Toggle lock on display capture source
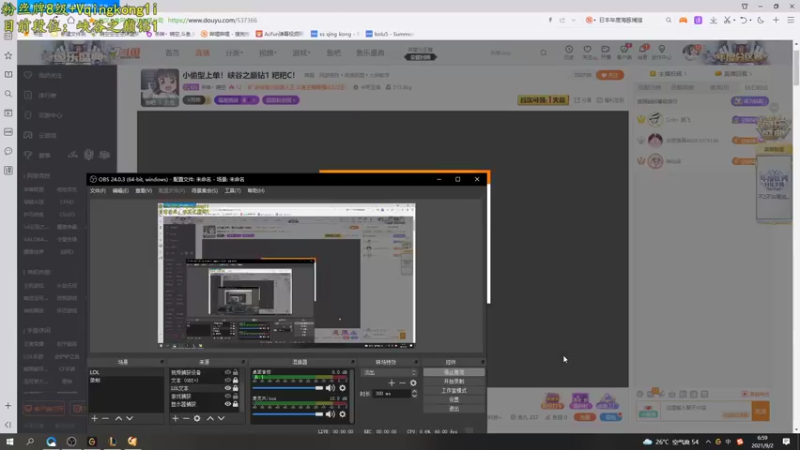 pos(235,404)
